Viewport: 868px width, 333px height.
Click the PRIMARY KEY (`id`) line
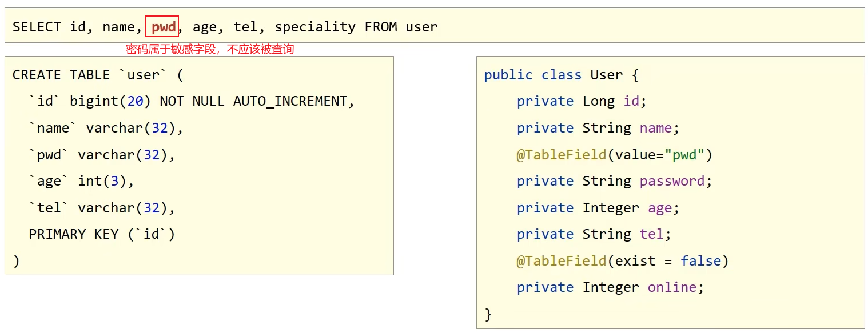click(x=102, y=234)
